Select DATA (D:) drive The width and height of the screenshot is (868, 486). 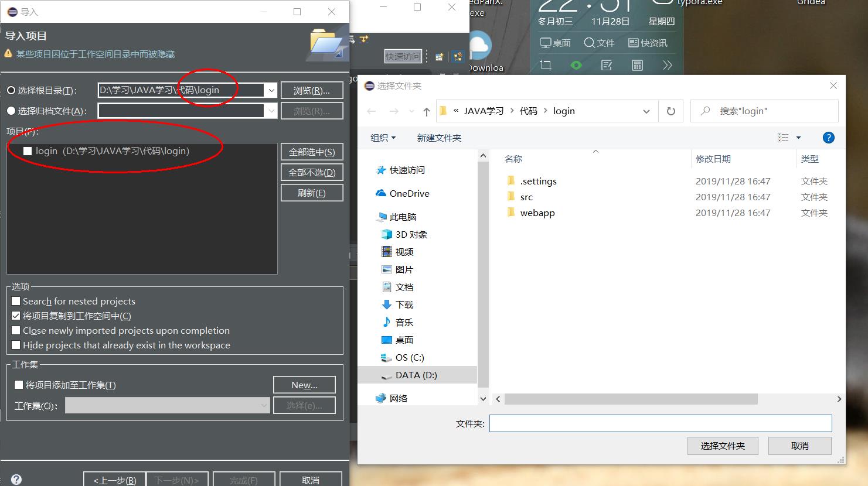click(417, 375)
